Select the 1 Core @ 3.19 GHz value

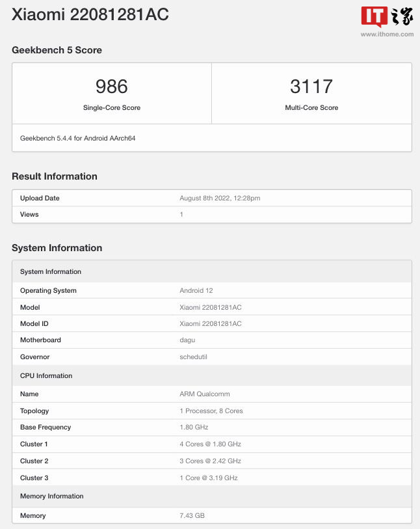click(x=209, y=478)
